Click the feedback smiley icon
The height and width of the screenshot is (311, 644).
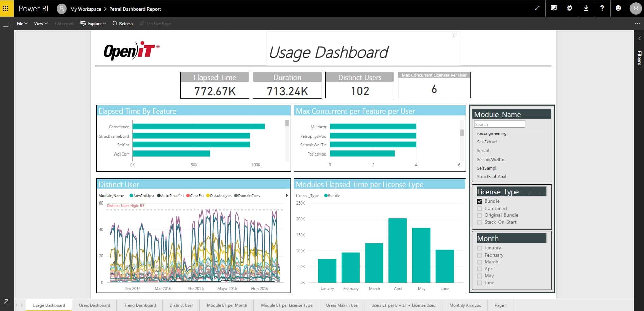[x=618, y=8]
